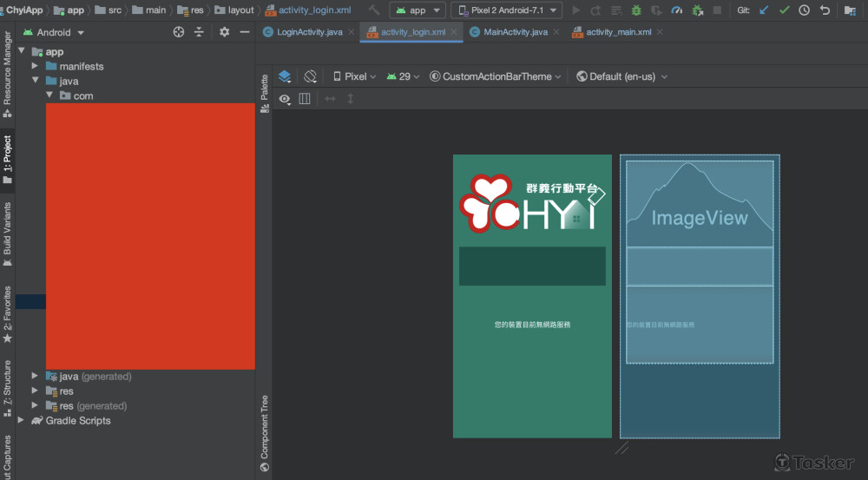Open CustomActionBarTheme theme dropdown
The width and height of the screenshot is (868, 480).
coord(495,76)
